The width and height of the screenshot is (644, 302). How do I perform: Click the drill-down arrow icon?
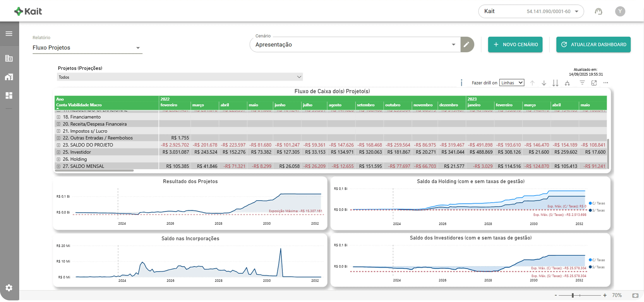[544, 83]
